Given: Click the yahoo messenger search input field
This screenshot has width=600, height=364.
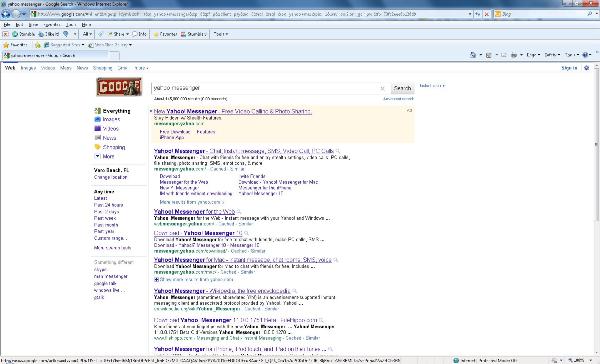Looking at the screenshot, I should coord(267,88).
